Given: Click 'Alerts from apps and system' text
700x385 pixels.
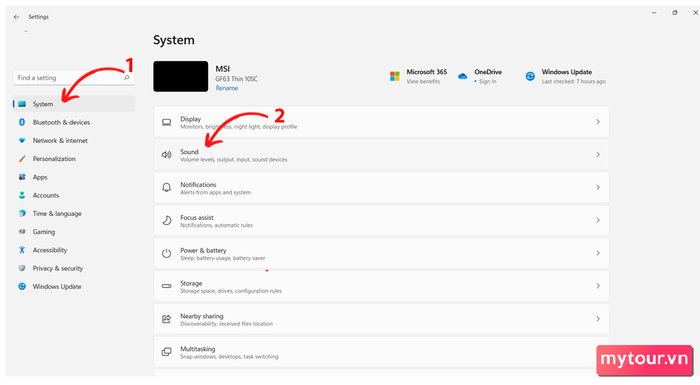Looking at the screenshot, I should [215, 192].
